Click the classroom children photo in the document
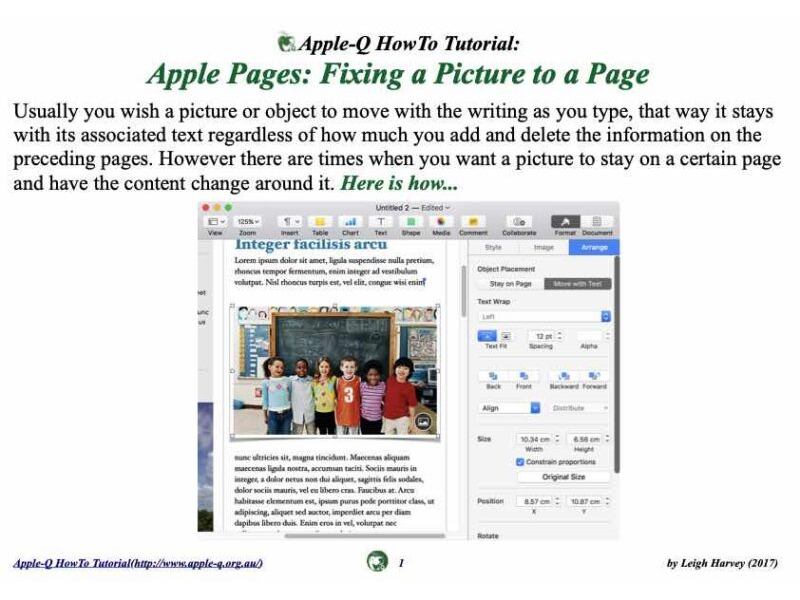The height and width of the screenshot is (600, 800). pyautogui.click(x=335, y=370)
